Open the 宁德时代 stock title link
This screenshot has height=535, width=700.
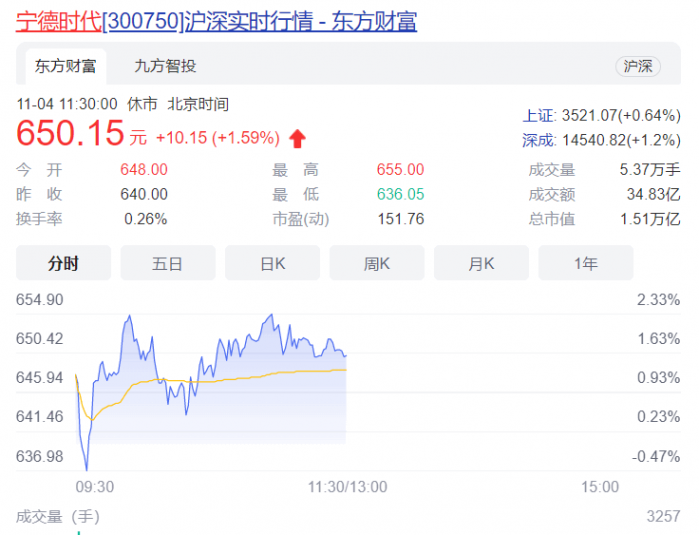58,22
